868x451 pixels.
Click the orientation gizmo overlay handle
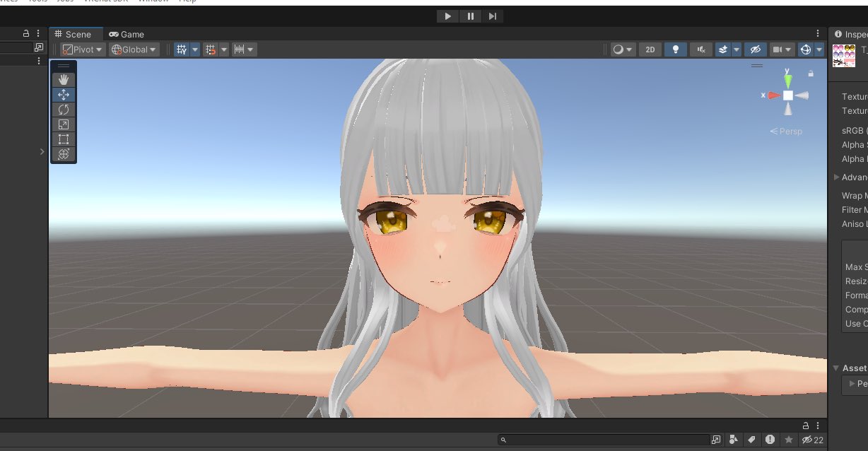757,66
